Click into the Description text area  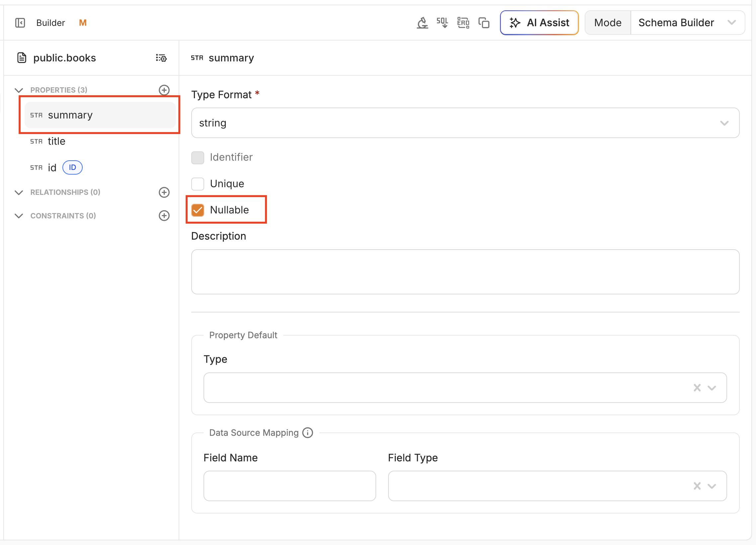click(x=465, y=272)
